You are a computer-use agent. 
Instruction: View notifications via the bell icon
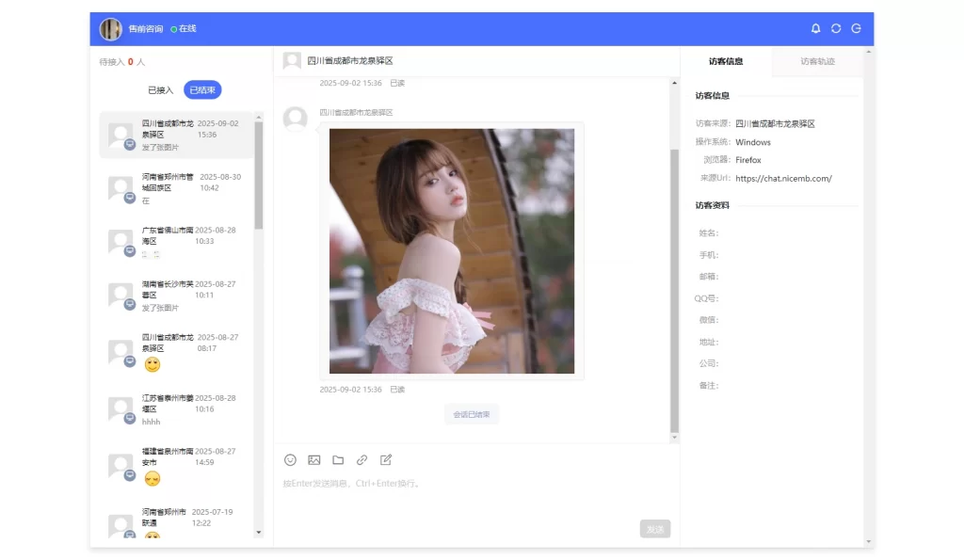(x=815, y=28)
